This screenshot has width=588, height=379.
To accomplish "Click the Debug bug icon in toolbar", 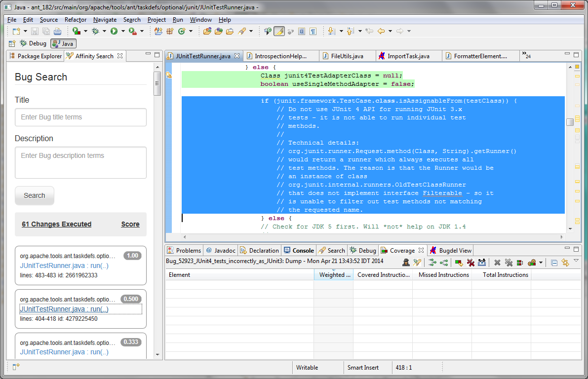I will point(96,31).
